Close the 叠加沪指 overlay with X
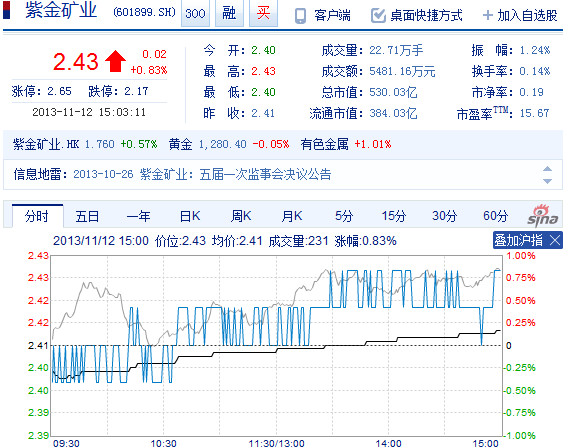Viewport: 563px width, 448px height. tap(554, 240)
